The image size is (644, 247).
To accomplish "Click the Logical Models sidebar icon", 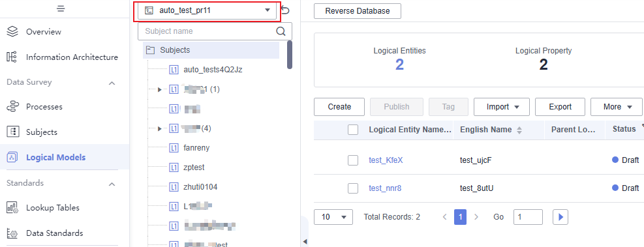I will [x=13, y=157].
